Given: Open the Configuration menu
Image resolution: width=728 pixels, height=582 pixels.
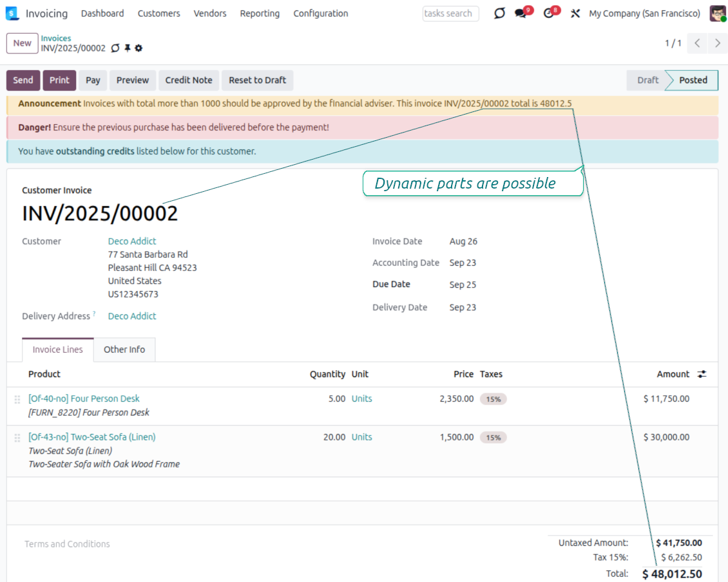Looking at the screenshot, I should click(320, 14).
